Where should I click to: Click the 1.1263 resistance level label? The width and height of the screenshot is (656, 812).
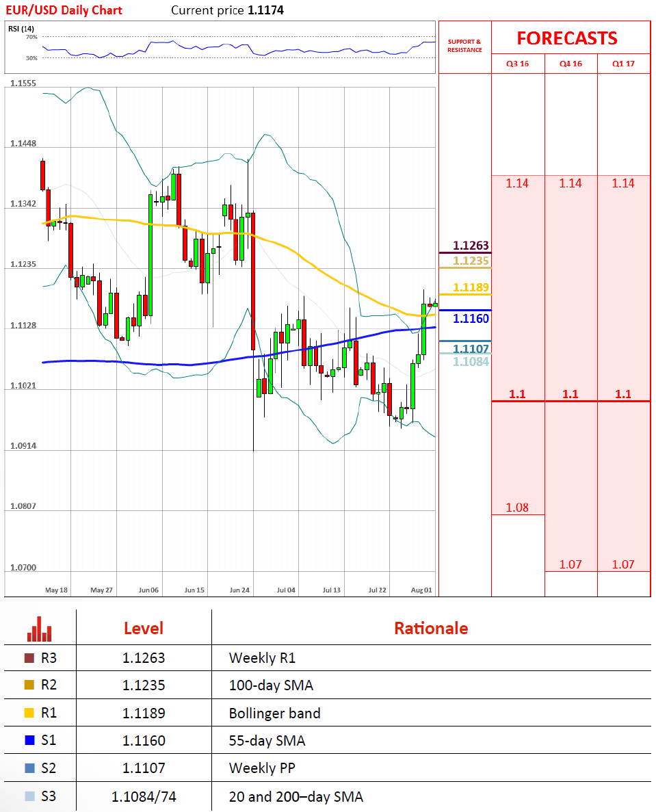[471, 246]
